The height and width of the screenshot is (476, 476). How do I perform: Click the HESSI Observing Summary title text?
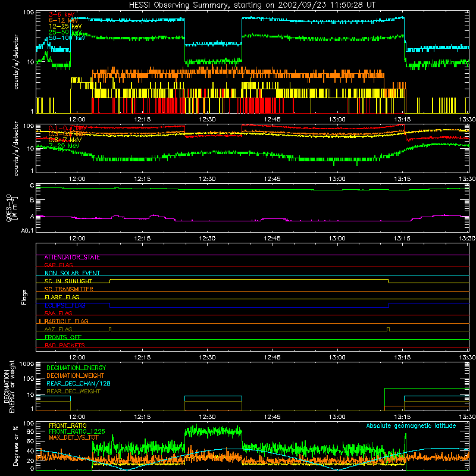[252, 5]
